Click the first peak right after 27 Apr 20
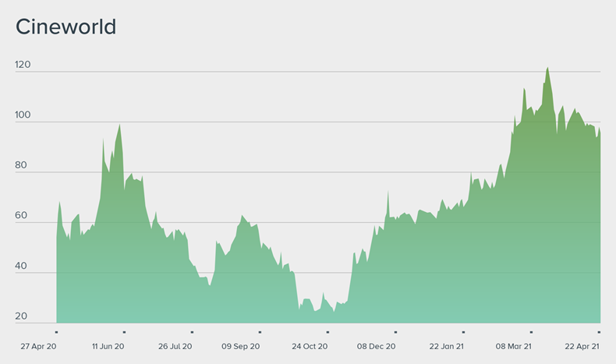This screenshot has width=616, height=364. [x=59, y=203]
